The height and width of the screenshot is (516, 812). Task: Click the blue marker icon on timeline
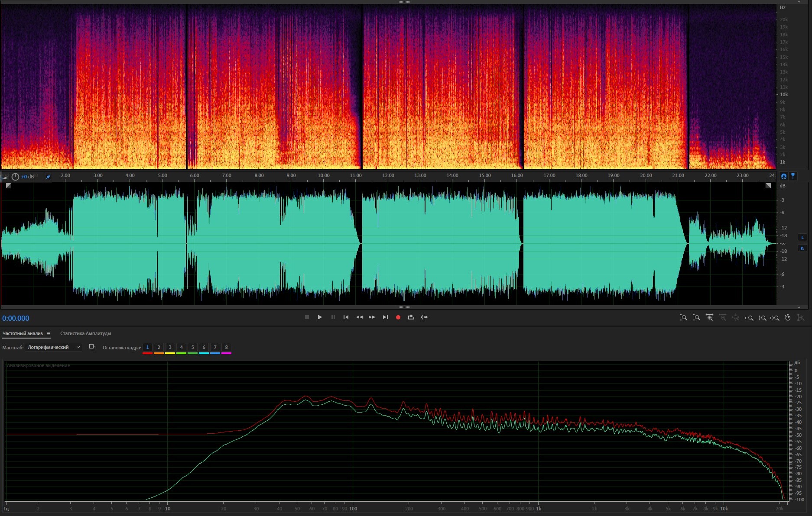tap(793, 176)
